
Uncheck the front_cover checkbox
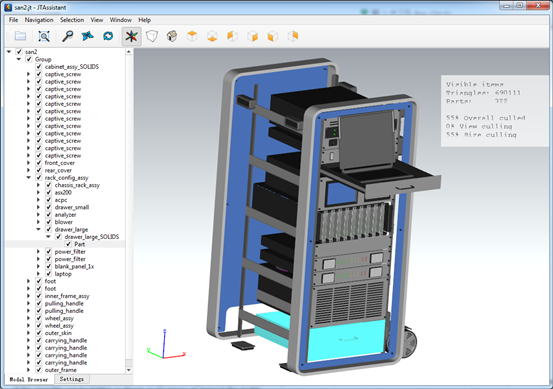click(39, 163)
